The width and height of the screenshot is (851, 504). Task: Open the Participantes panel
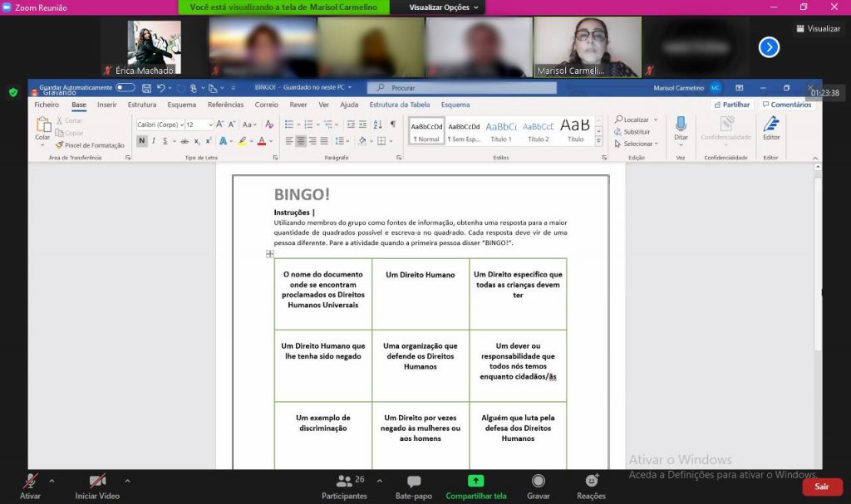[344, 482]
